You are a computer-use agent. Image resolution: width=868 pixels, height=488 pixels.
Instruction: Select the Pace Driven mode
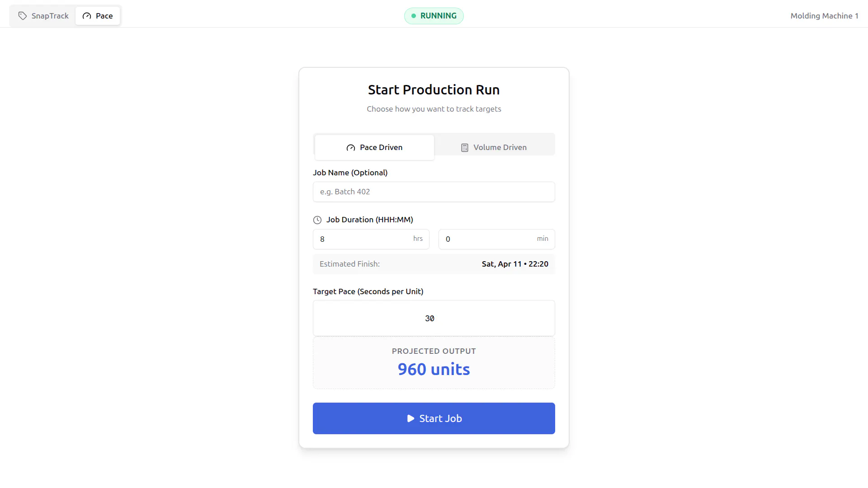click(x=374, y=147)
